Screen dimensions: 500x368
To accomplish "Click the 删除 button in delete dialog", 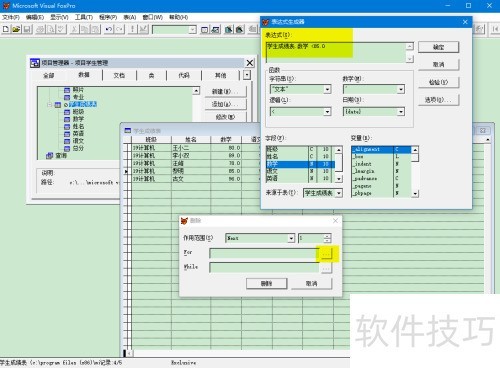I will (x=267, y=284).
